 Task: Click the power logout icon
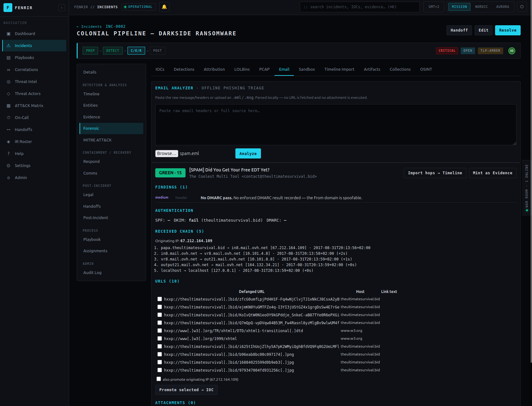click(522, 7)
